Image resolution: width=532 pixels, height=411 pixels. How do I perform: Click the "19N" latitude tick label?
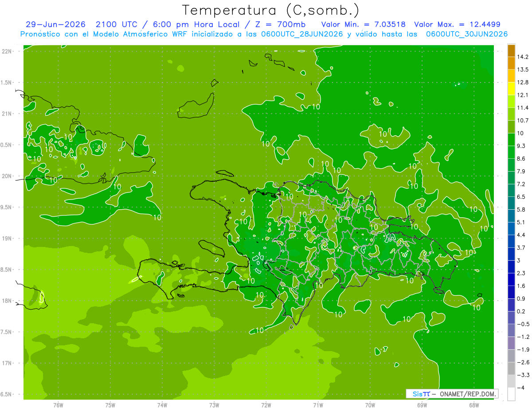7,239
